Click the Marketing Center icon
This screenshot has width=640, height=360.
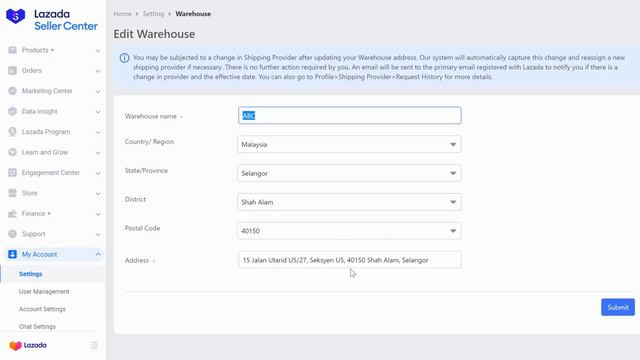(x=12, y=91)
